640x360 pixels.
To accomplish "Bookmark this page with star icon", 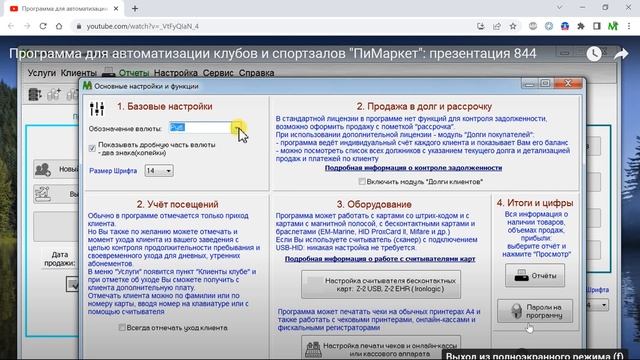I will [x=513, y=26].
